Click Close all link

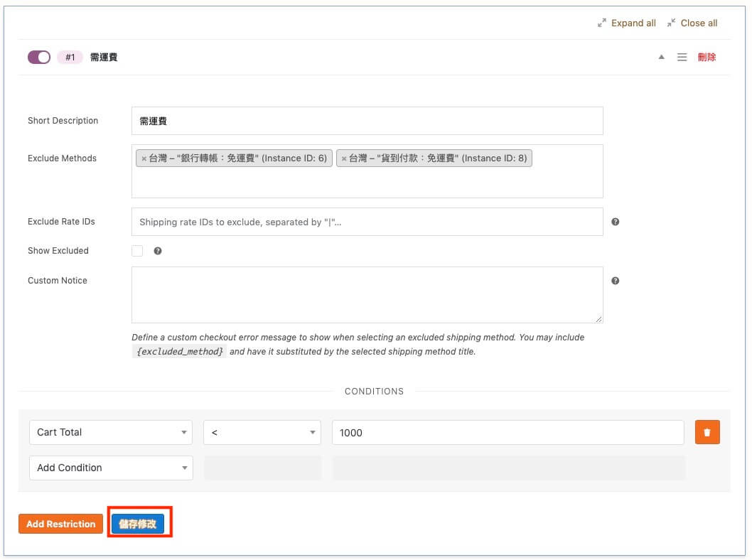692,23
